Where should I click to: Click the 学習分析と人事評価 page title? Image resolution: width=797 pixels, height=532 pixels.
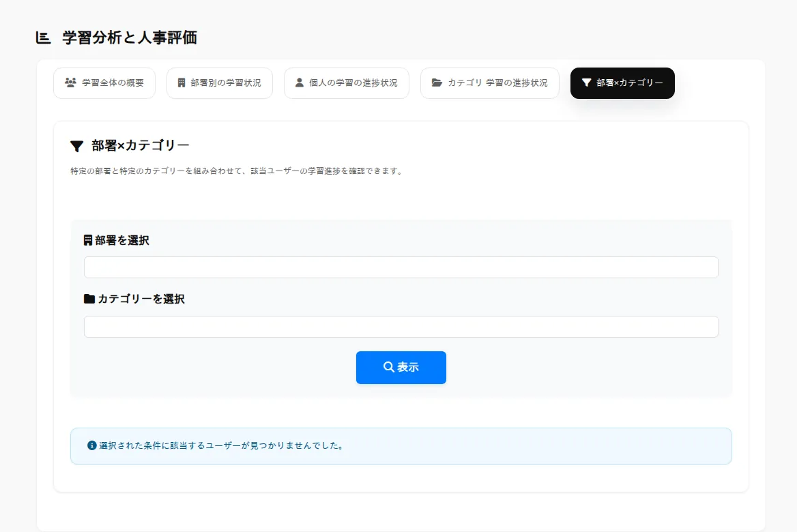pos(130,38)
